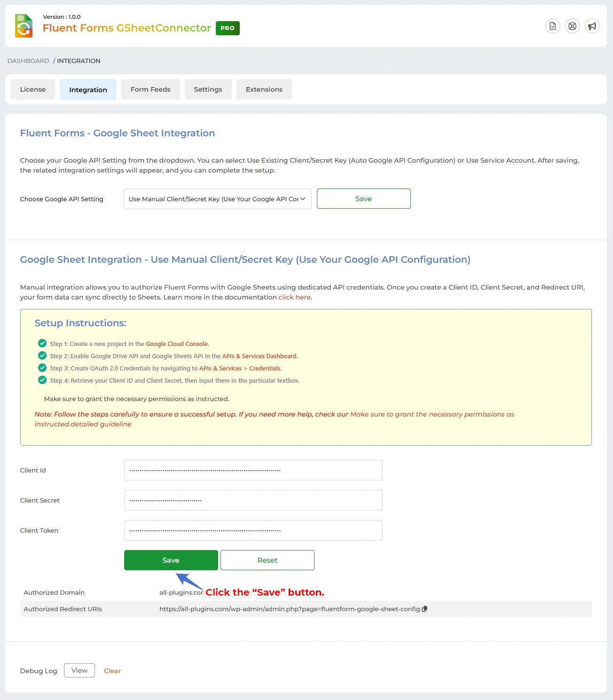Click the green Save credentials button

(x=171, y=560)
